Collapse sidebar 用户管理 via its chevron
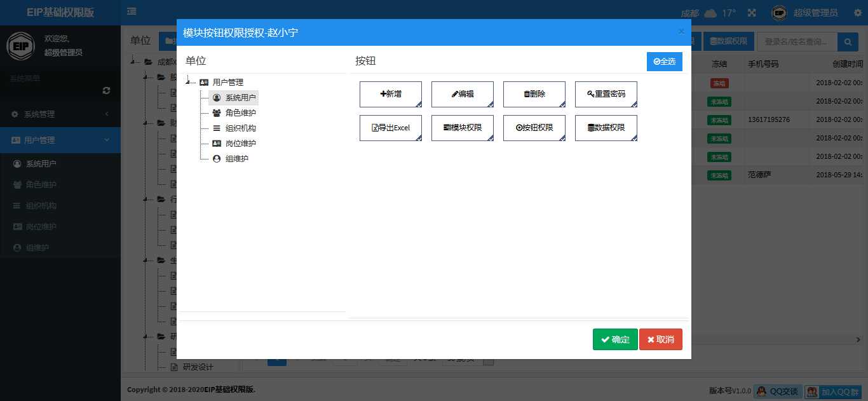868x401 pixels. (107, 140)
